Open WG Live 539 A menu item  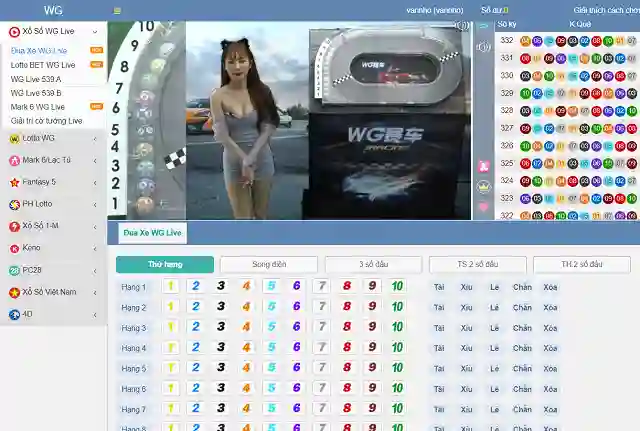[36, 79]
